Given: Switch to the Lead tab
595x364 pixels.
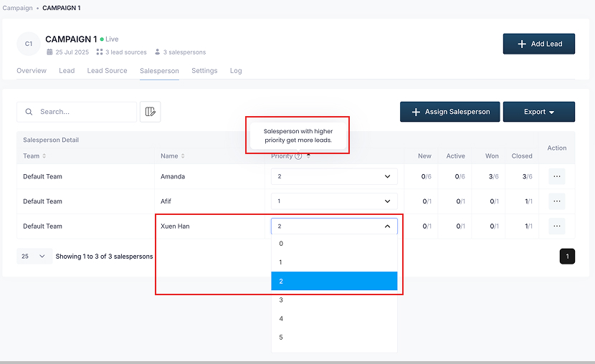Looking at the screenshot, I should click(x=67, y=70).
